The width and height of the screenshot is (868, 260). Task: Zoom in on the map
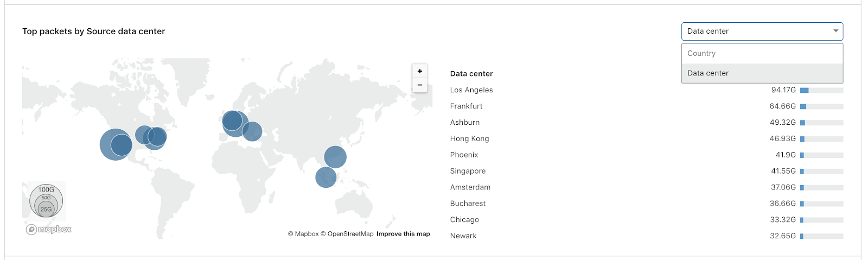[419, 71]
